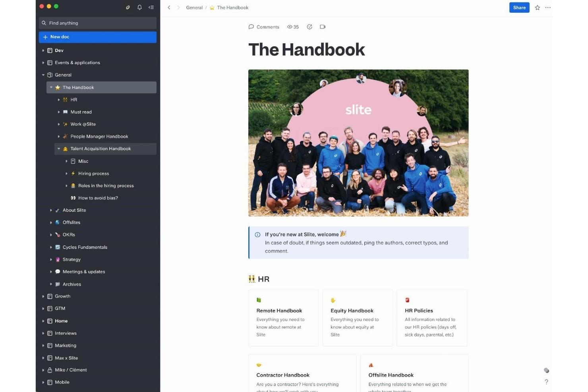Collapse the sidebar using the collapse icon
588x392 pixels.
coord(151,7)
